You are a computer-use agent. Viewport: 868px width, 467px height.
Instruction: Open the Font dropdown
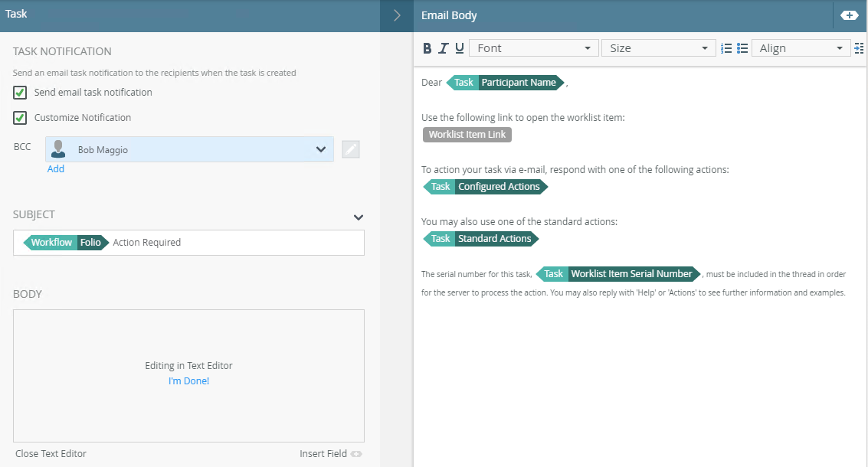(x=533, y=48)
